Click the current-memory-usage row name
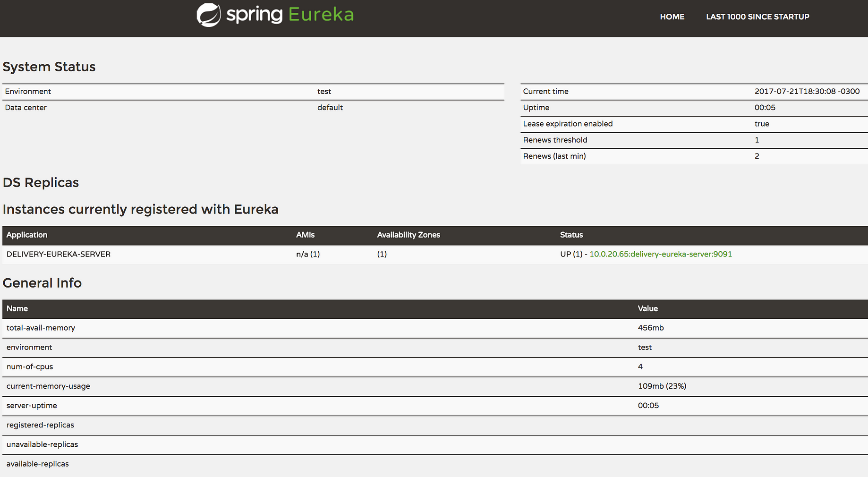 pyautogui.click(x=48, y=386)
